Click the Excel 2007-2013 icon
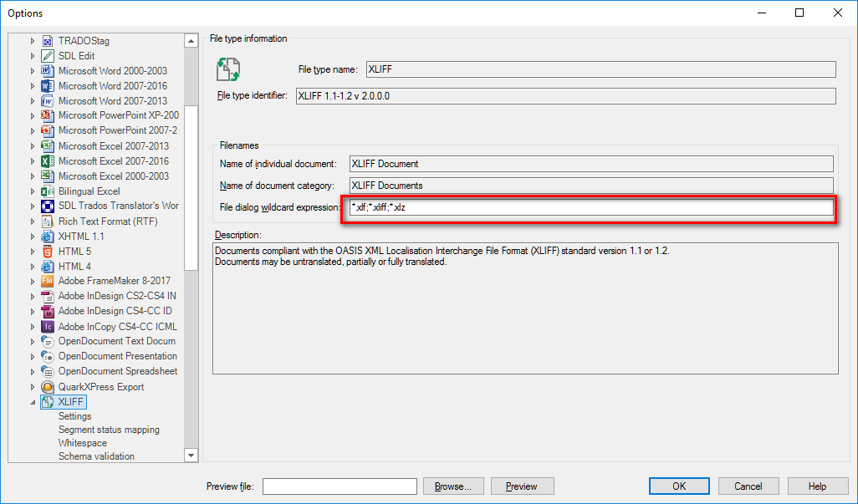Screen dimensions: 858x504 (x=48, y=146)
